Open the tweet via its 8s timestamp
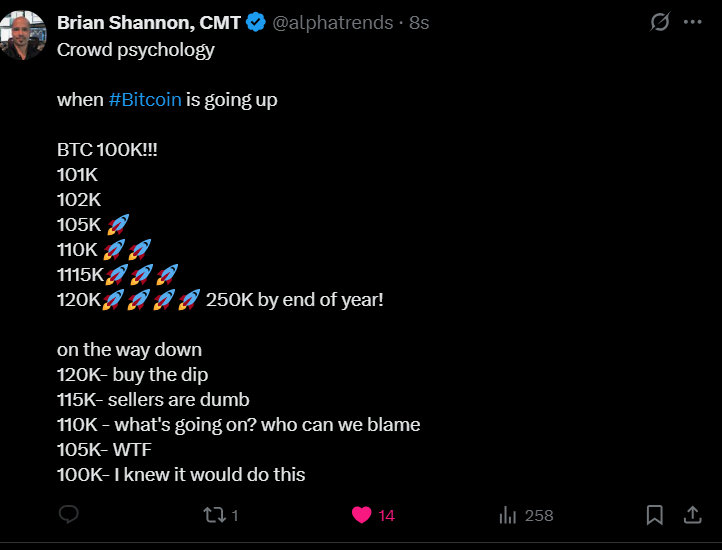The image size is (722, 550). 419,22
